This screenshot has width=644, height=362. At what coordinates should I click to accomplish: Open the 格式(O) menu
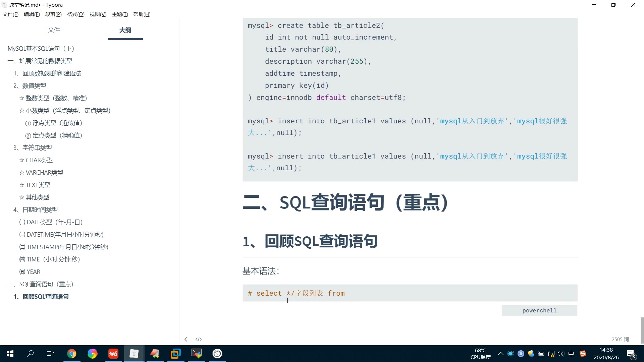pyautogui.click(x=75, y=14)
